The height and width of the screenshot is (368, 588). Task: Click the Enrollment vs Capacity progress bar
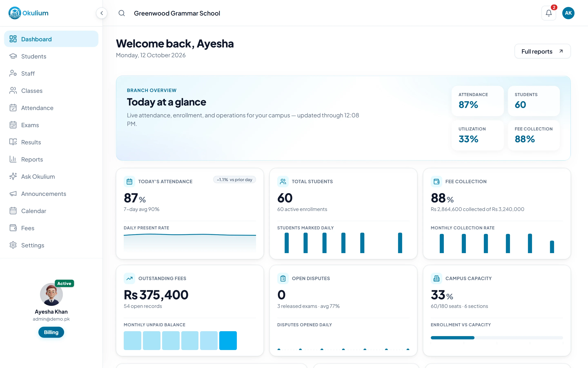point(497,338)
